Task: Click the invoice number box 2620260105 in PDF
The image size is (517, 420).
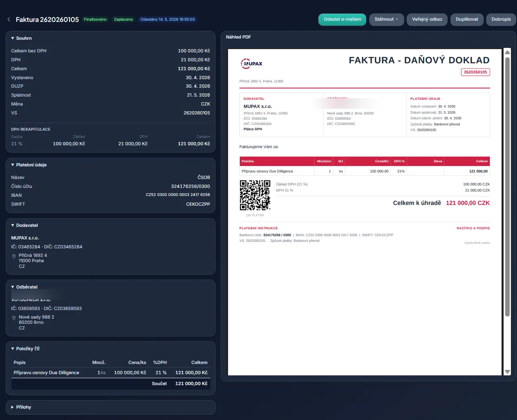Action: click(475, 72)
